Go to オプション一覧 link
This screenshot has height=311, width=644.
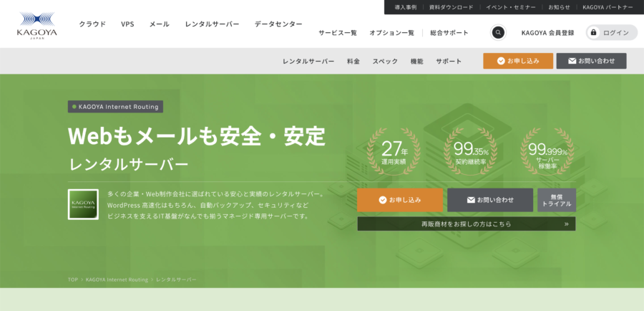(x=392, y=33)
